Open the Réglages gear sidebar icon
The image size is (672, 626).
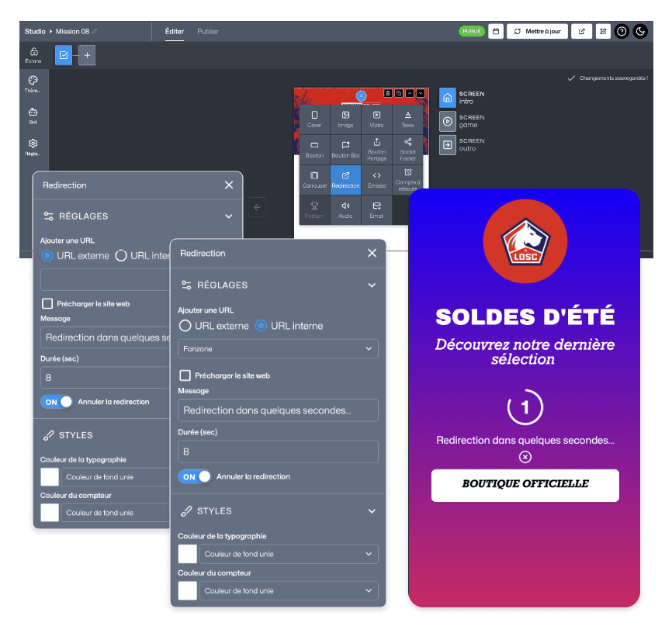click(x=33, y=147)
